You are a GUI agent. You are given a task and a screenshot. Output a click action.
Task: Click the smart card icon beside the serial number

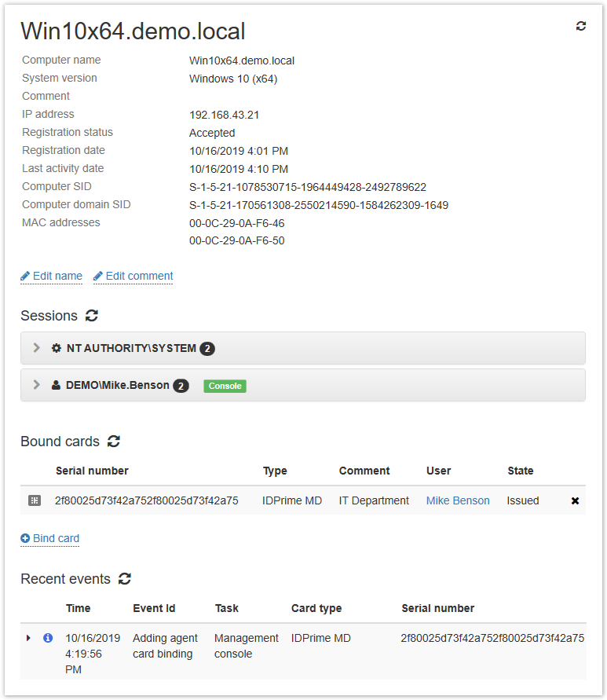[34, 500]
